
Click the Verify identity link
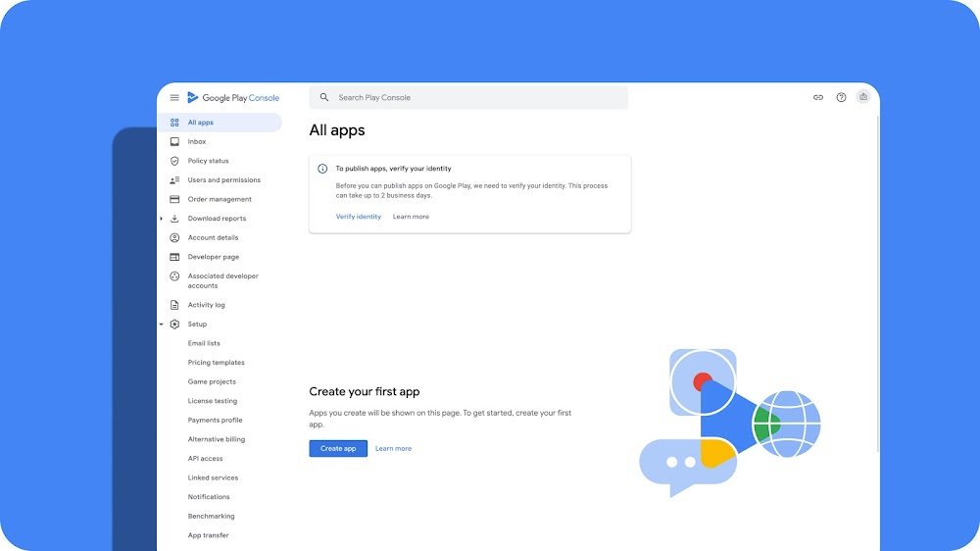(358, 217)
